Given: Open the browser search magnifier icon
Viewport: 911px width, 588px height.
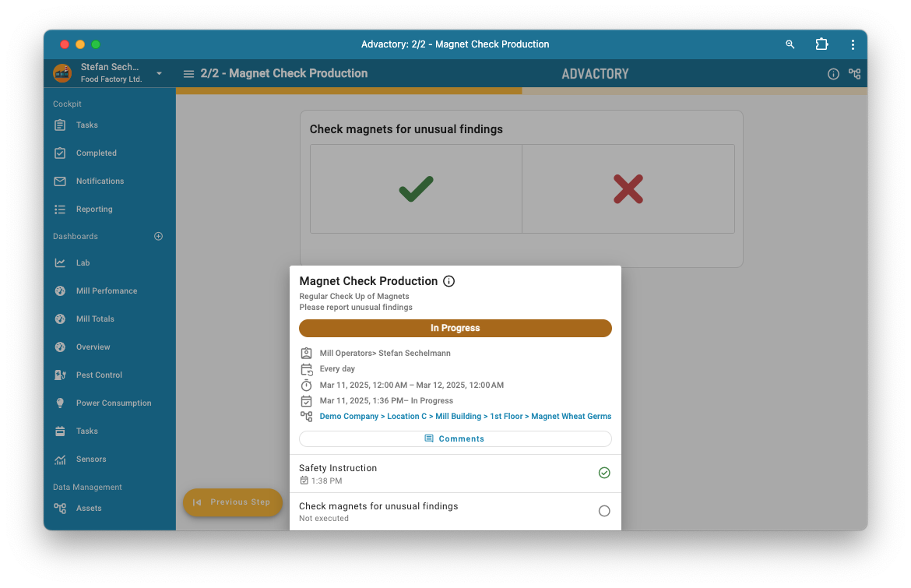Looking at the screenshot, I should click(x=790, y=44).
